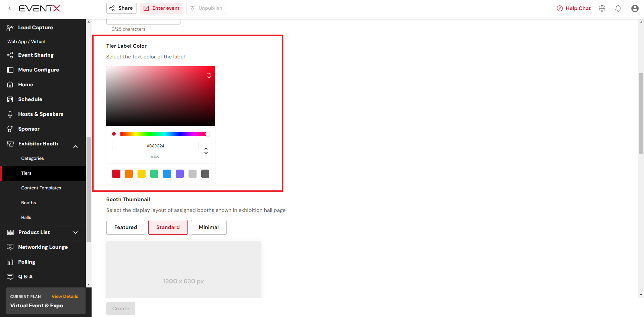Expand the Product List section chevron
This screenshot has width=644, height=317.
tap(75, 232)
